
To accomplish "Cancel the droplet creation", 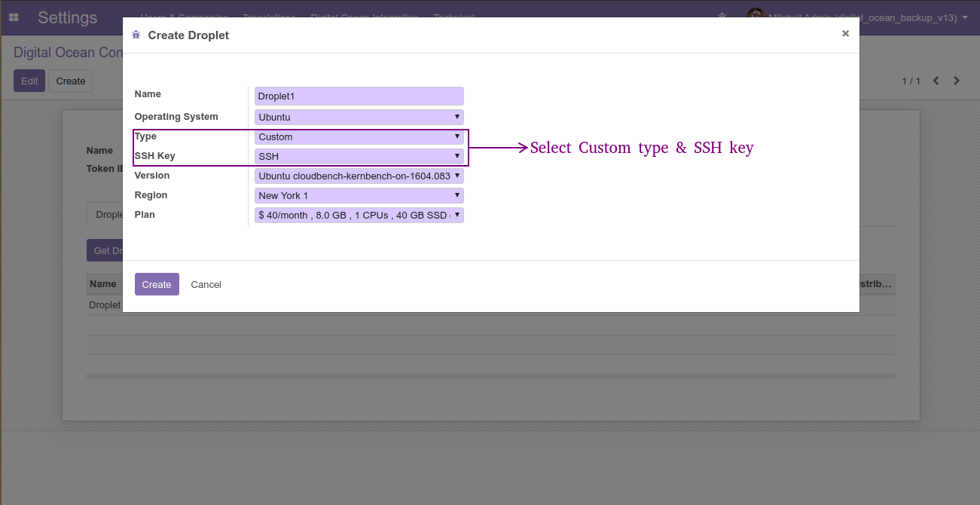I will (x=206, y=284).
